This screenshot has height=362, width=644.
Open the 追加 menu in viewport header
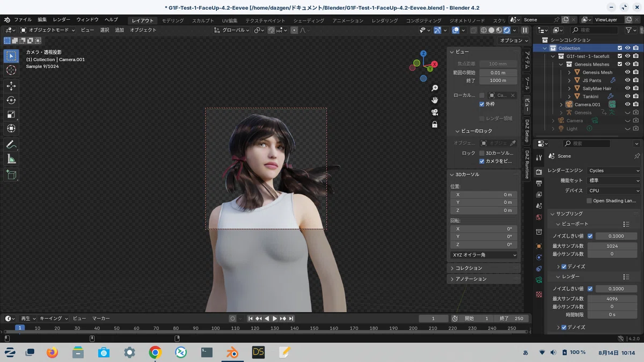click(119, 30)
